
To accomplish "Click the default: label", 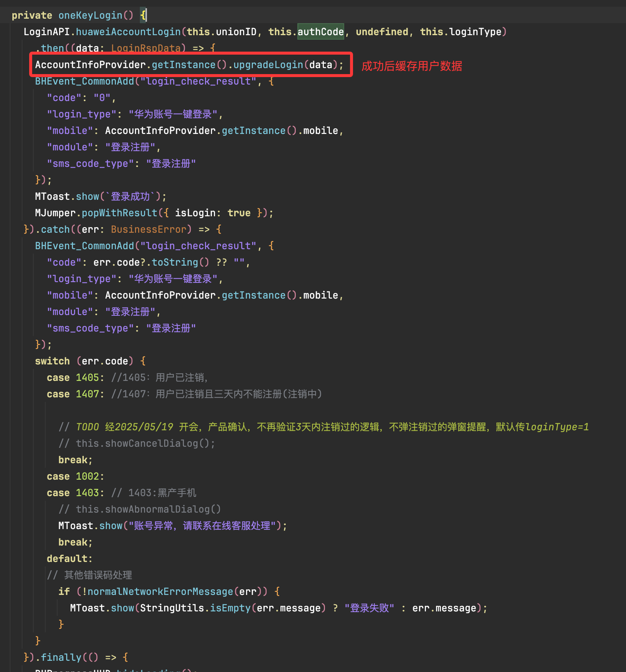I will coord(70,559).
